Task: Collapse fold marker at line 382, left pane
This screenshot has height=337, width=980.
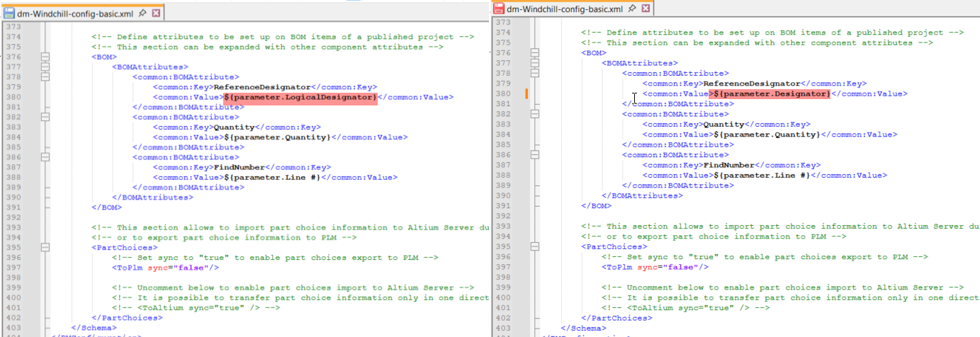Action: pyautogui.click(x=45, y=118)
